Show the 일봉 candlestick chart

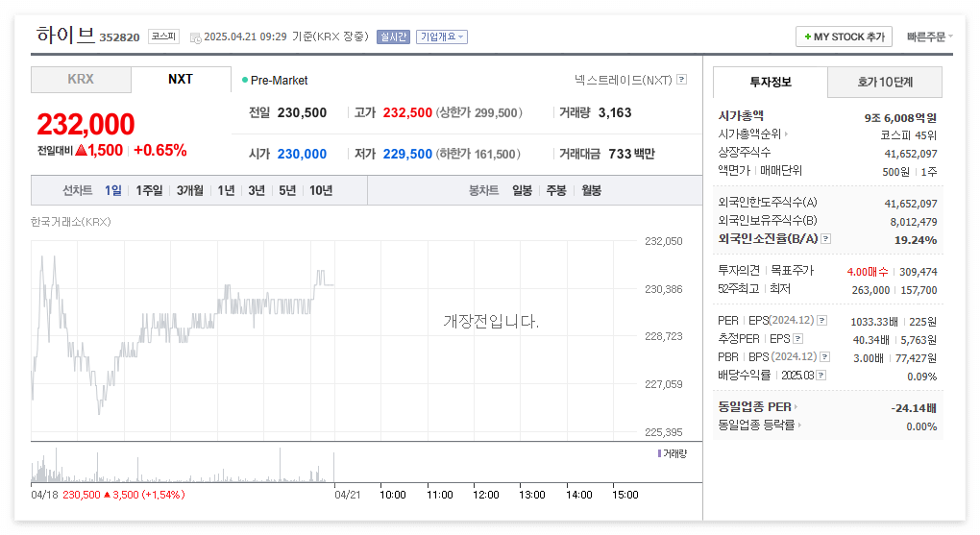click(x=522, y=190)
